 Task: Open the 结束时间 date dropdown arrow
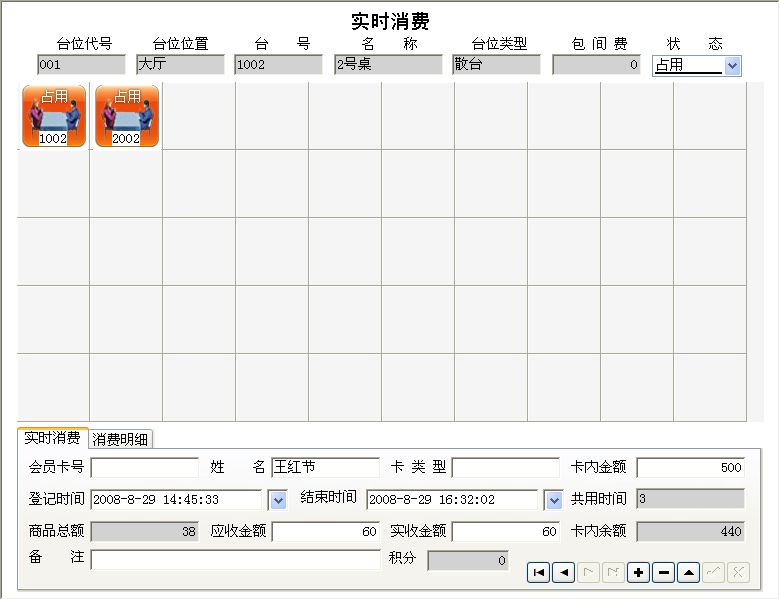click(554, 500)
